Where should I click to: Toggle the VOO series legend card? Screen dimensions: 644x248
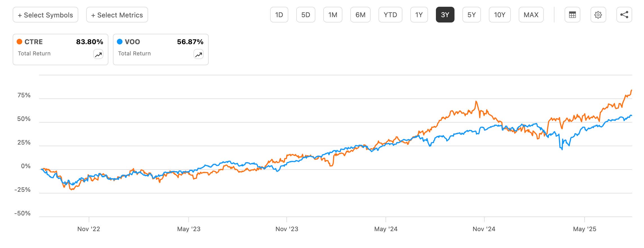[x=161, y=49]
